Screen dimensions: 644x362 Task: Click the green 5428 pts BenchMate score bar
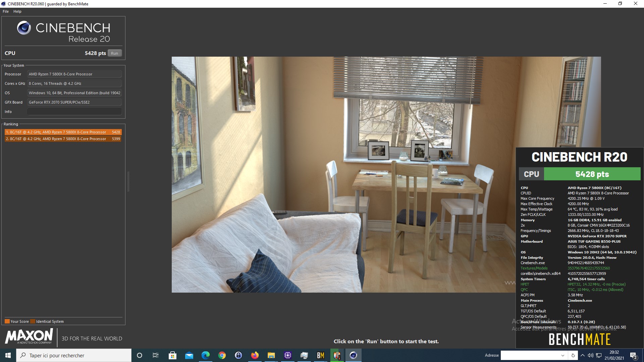[x=592, y=174]
